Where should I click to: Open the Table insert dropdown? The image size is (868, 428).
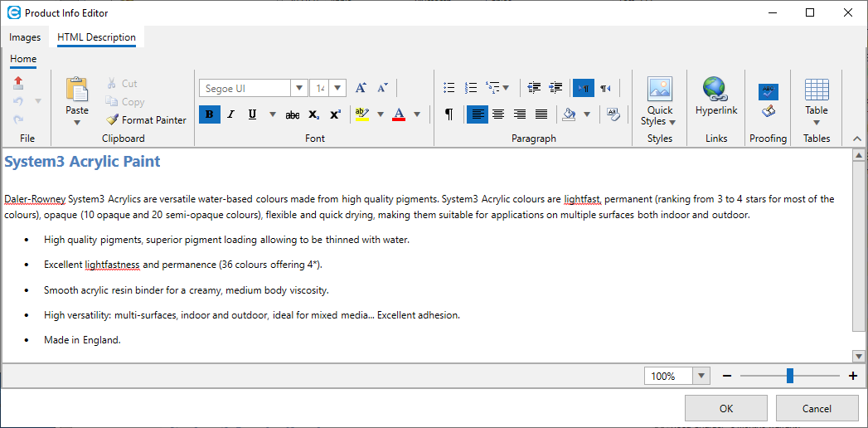pyautogui.click(x=816, y=103)
